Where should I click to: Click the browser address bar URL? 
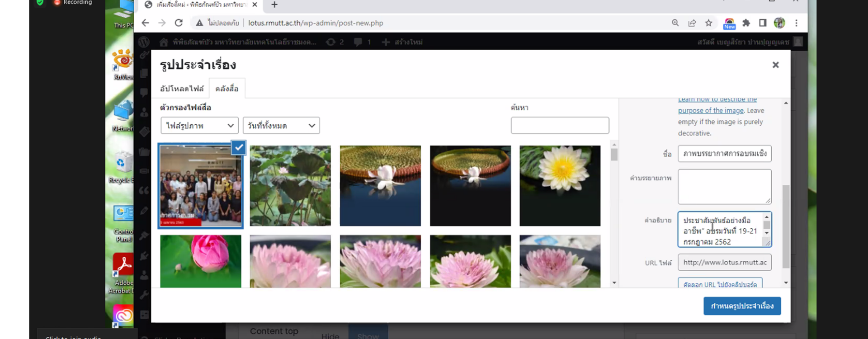(316, 23)
